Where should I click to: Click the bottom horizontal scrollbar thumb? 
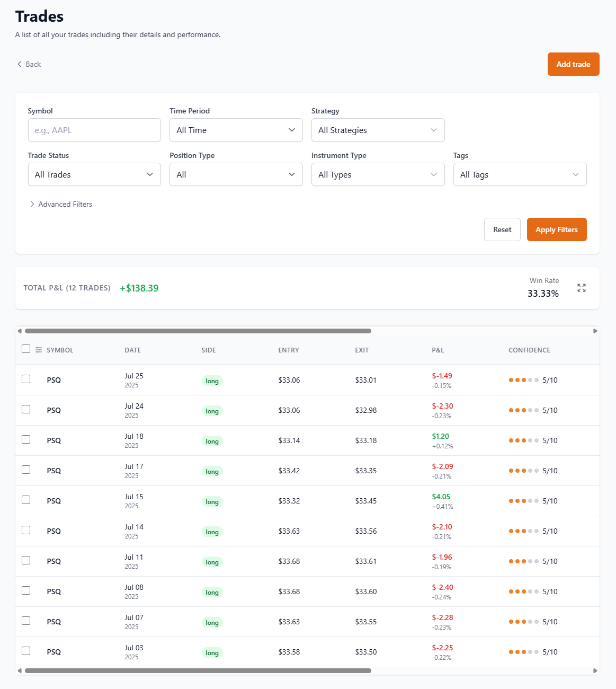coord(198,670)
